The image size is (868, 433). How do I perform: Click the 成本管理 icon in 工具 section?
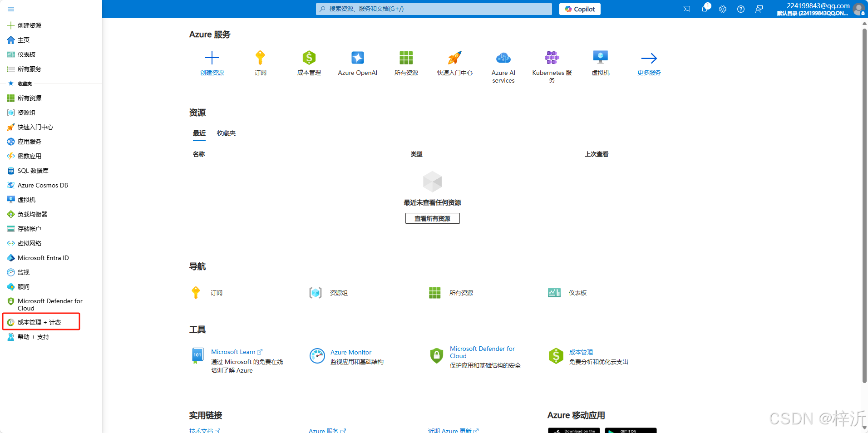click(556, 356)
